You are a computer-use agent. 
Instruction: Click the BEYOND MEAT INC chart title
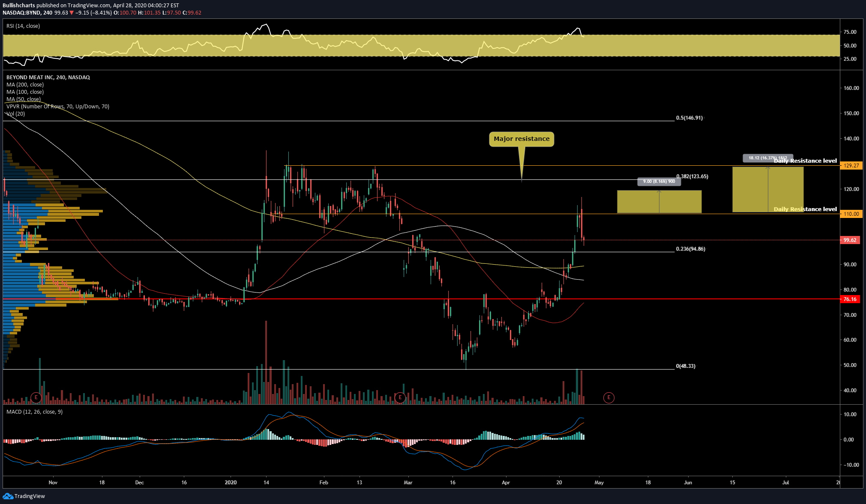click(x=48, y=78)
